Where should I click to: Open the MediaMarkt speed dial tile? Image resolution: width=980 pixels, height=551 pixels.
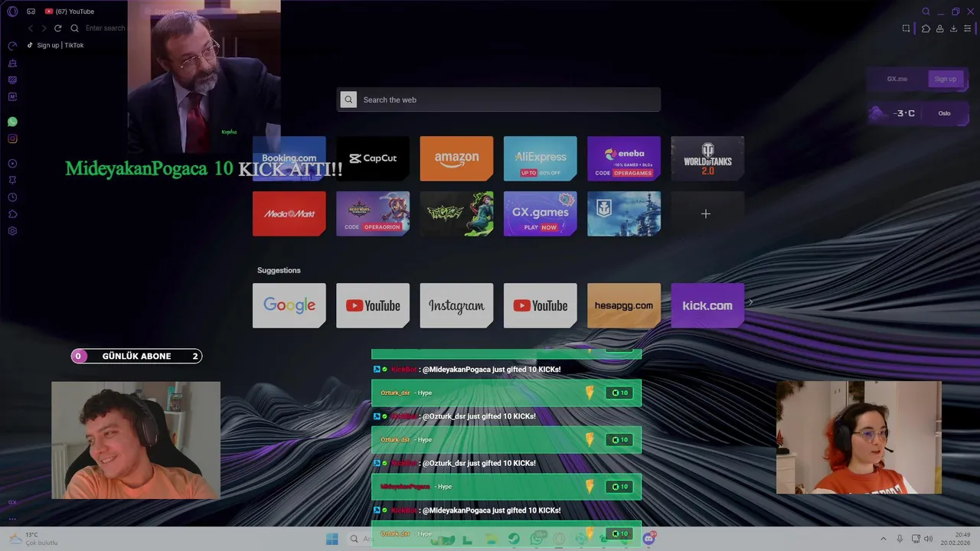click(289, 214)
